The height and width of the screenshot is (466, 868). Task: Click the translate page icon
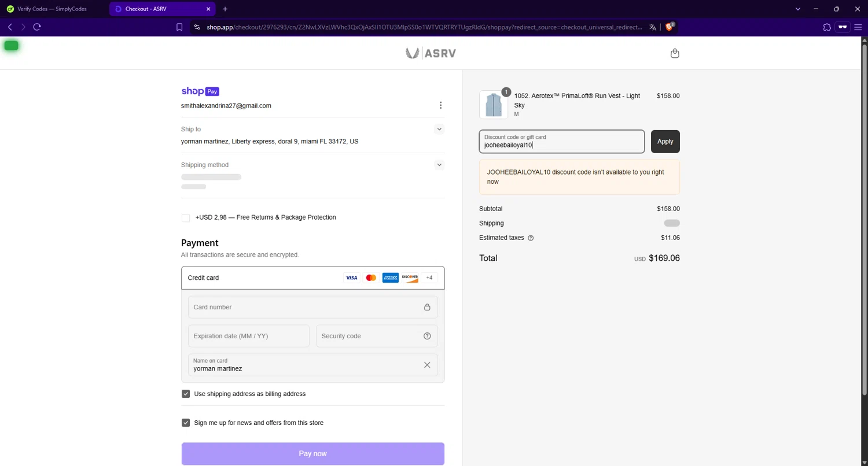tap(653, 27)
